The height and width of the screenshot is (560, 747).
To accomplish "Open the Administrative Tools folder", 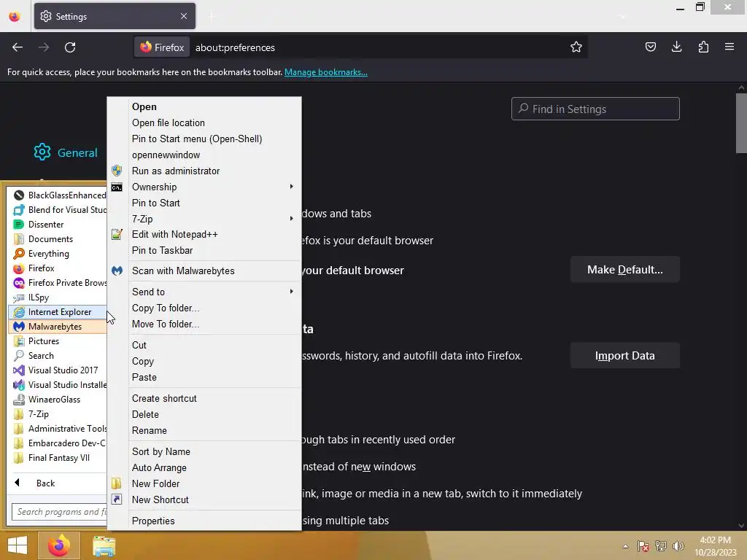I will coord(57,429).
